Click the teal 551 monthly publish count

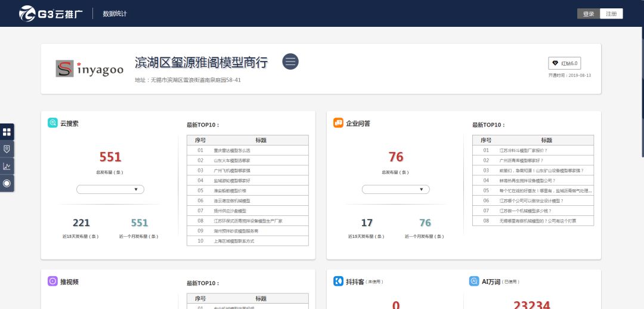(x=139, y=223)
